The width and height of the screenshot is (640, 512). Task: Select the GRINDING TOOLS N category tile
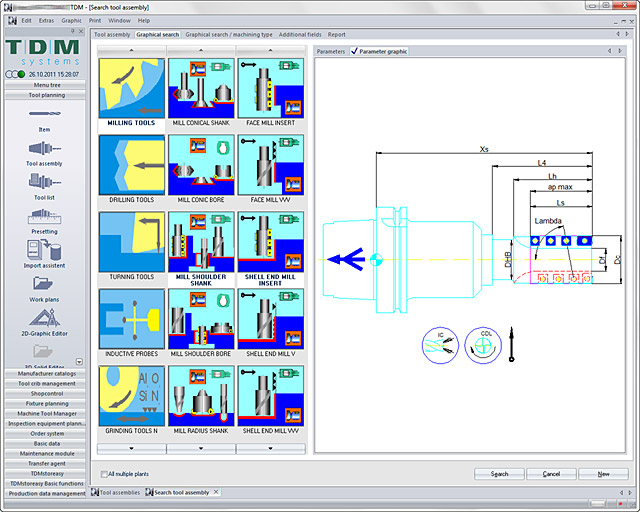click(131, 396)
